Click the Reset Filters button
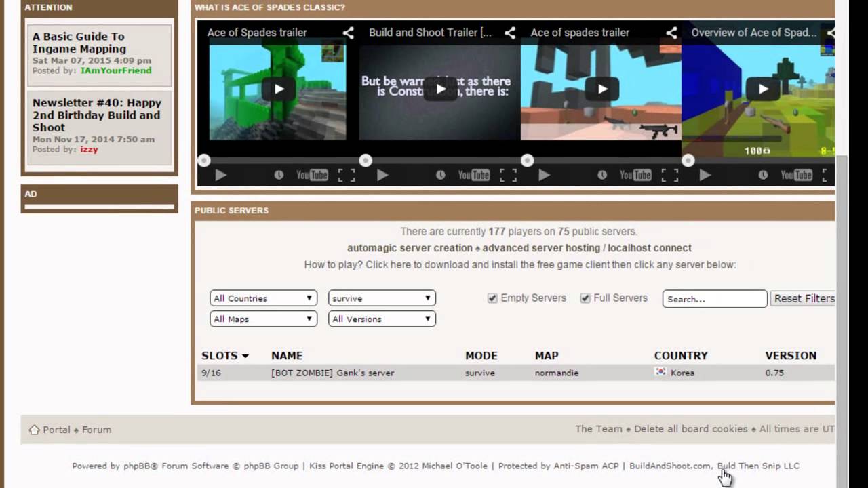Screen dimensions: 868x488 (803, 298)
